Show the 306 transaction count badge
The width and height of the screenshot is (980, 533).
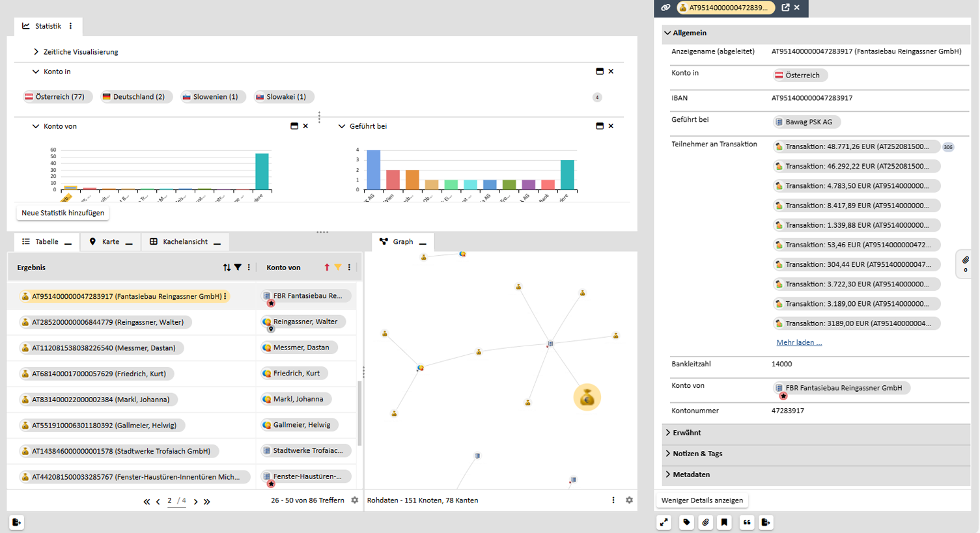point(948,147)
